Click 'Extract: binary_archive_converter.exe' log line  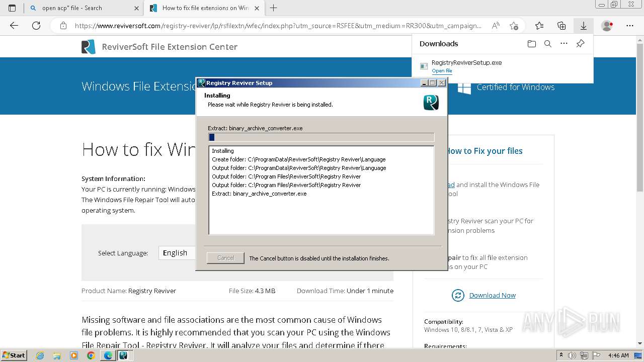[259, 194]
